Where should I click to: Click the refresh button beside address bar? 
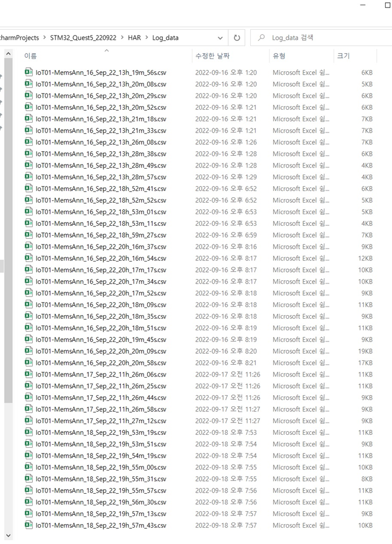(x=237, y=38)
